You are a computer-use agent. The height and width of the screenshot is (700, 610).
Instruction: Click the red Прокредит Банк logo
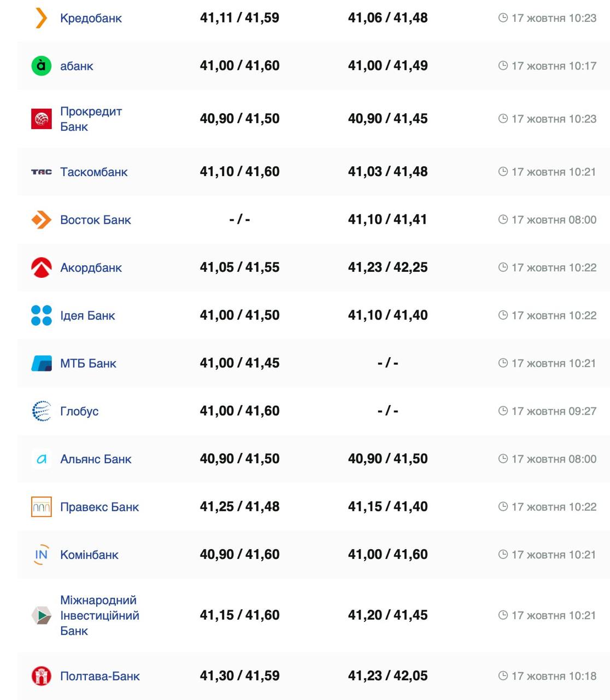(42, 119)
